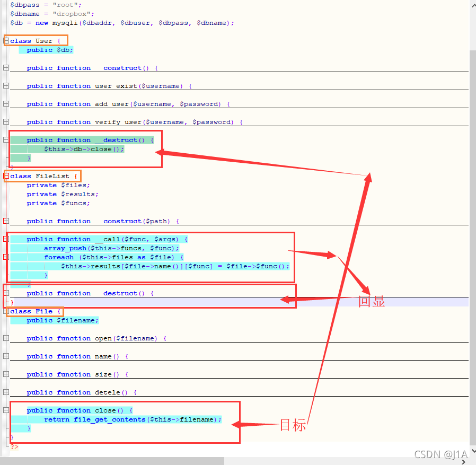Image resolution: width=476 pixels, height=465 pixels.
Task: Collapse the User __destruct() function fold
Action: click(x=6, y=140)
